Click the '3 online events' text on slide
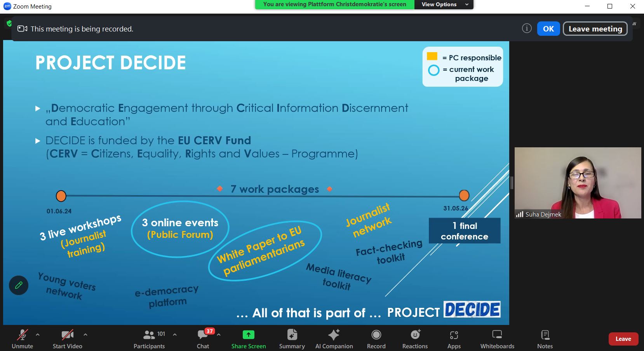Screen dimensions: 644x351 click(180, 223)
